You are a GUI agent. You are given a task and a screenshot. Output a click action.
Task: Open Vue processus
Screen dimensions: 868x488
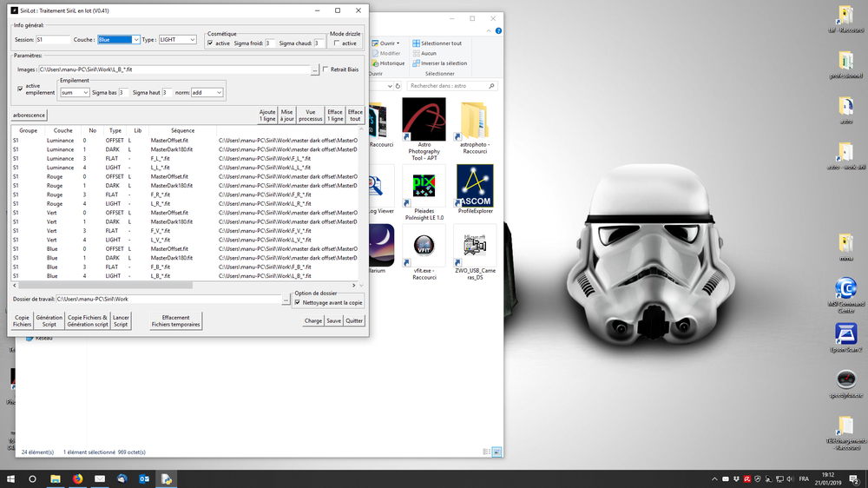(x=311, y=115)
